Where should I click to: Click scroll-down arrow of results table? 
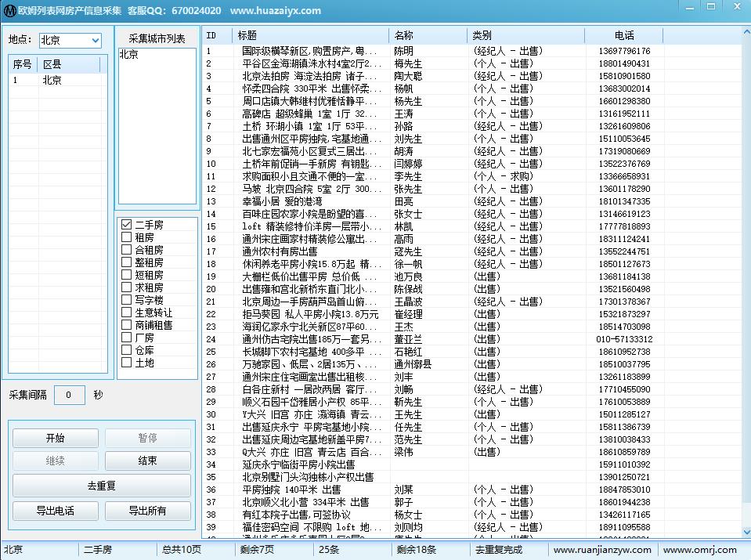(x=746, y=533)
